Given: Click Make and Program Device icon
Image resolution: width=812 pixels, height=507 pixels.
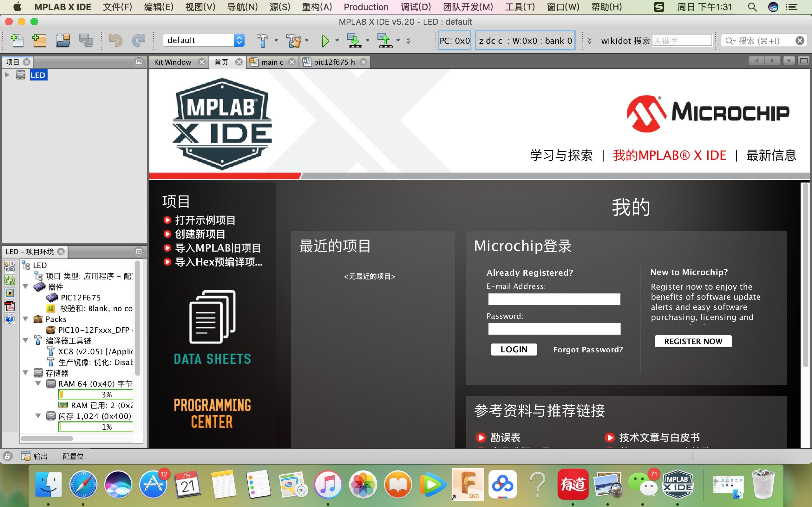Looking at the screenshot, I should pos(354,41).
